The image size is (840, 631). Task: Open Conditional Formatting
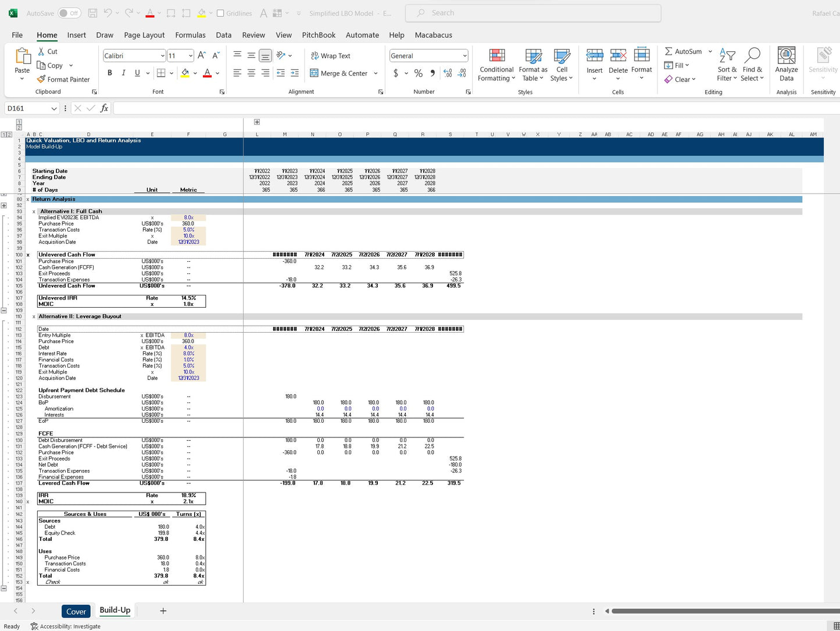(x=496, y=64)
